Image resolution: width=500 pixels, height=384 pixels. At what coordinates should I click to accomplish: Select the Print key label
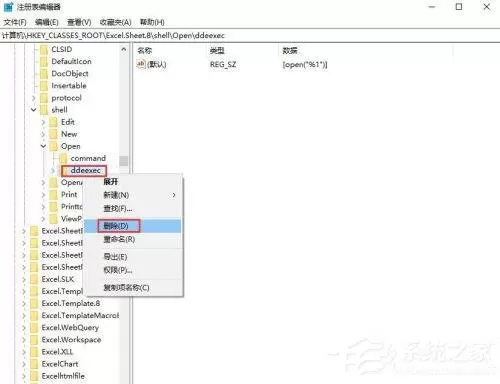[x=69, y=195]
